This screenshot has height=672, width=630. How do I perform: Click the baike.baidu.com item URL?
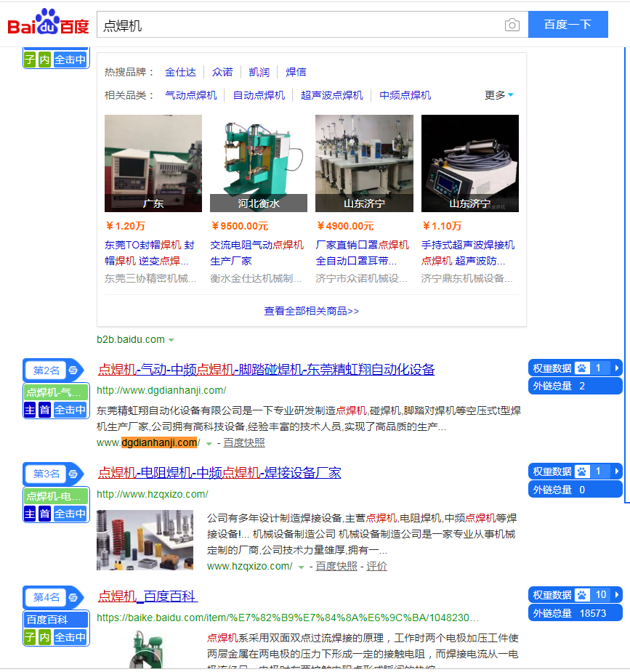pyautogui.click(x=288, y=618)
